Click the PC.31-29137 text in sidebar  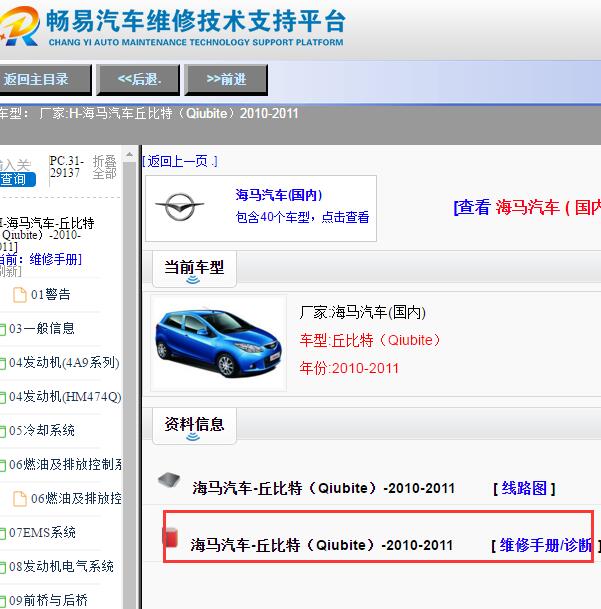[x=66, y=167]
